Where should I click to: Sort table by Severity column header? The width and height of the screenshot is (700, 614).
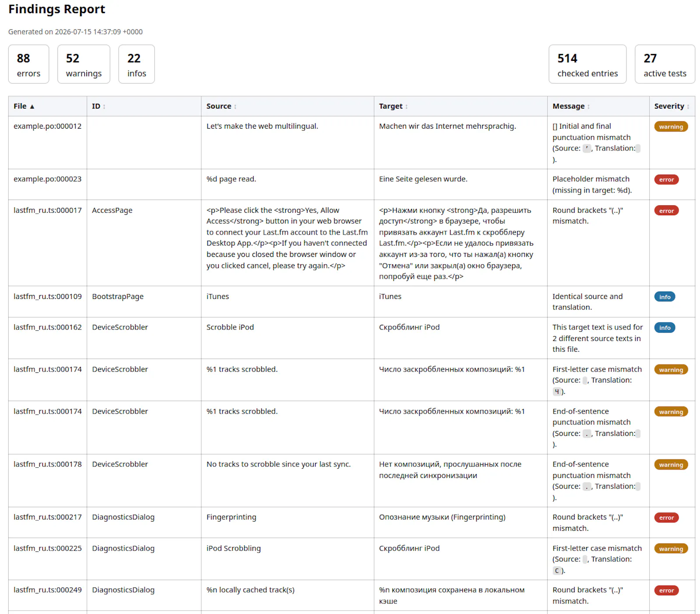(672, 106)
